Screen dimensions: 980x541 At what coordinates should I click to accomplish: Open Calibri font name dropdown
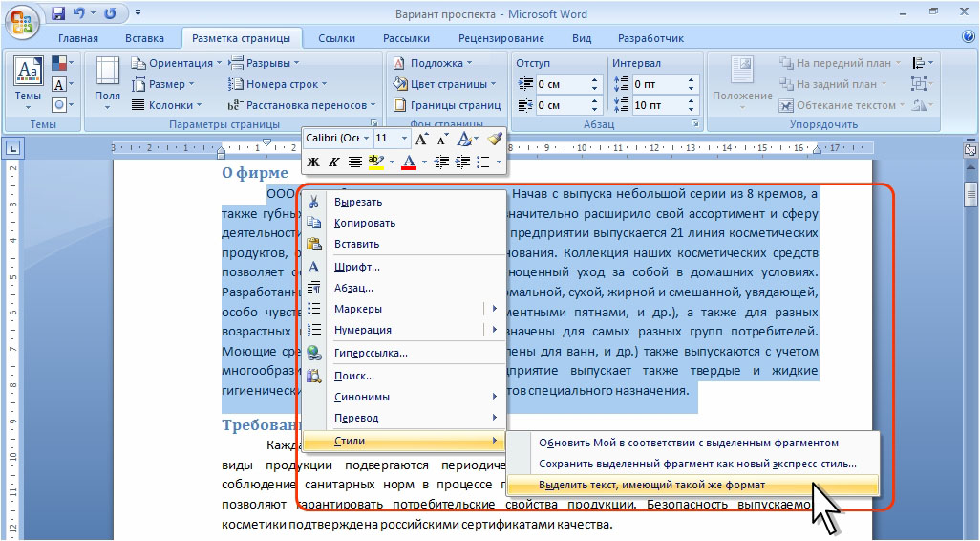click(x=366, y=139)
